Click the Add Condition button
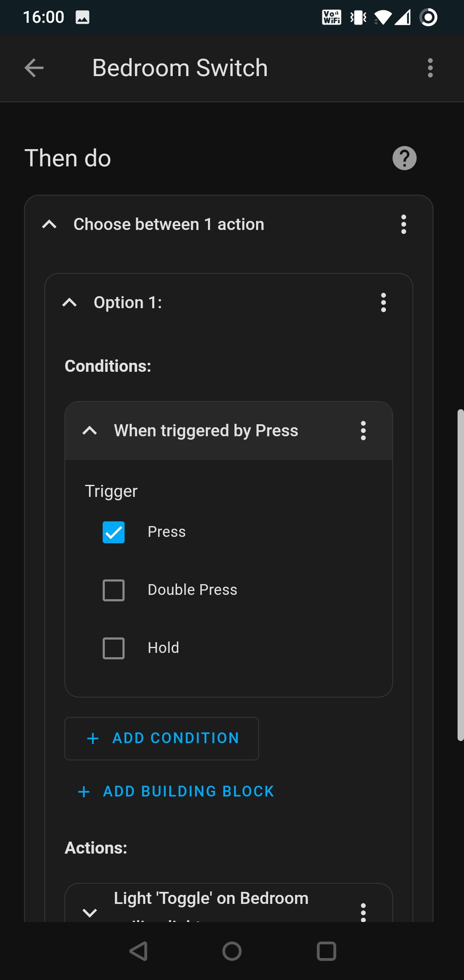 click(x=162, y=738)
